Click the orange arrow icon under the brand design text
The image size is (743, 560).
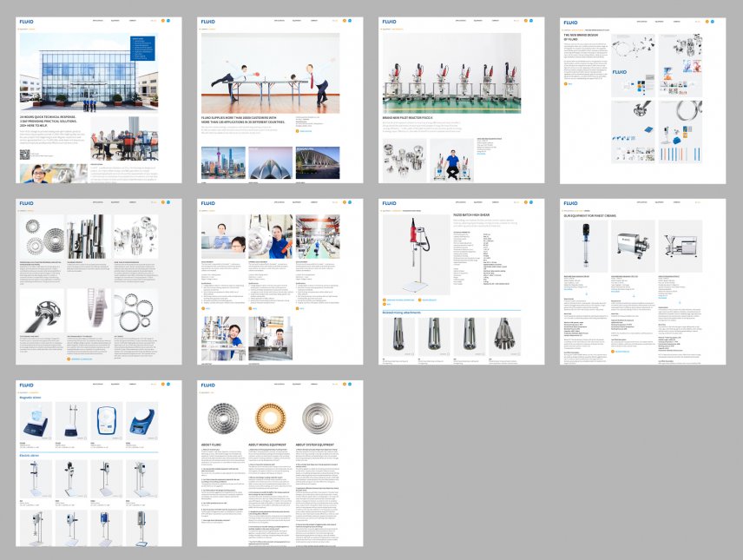[567, 84]
